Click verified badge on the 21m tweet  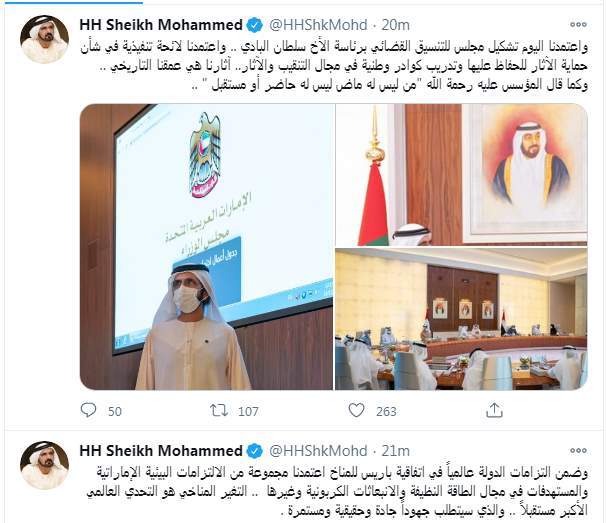click(x=255, y=451)
